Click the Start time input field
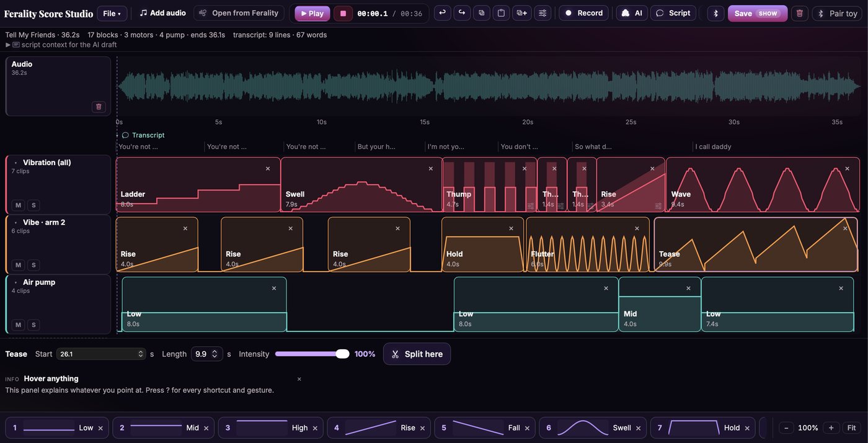The width and height of the screenshot is (868, 443). 101,354
